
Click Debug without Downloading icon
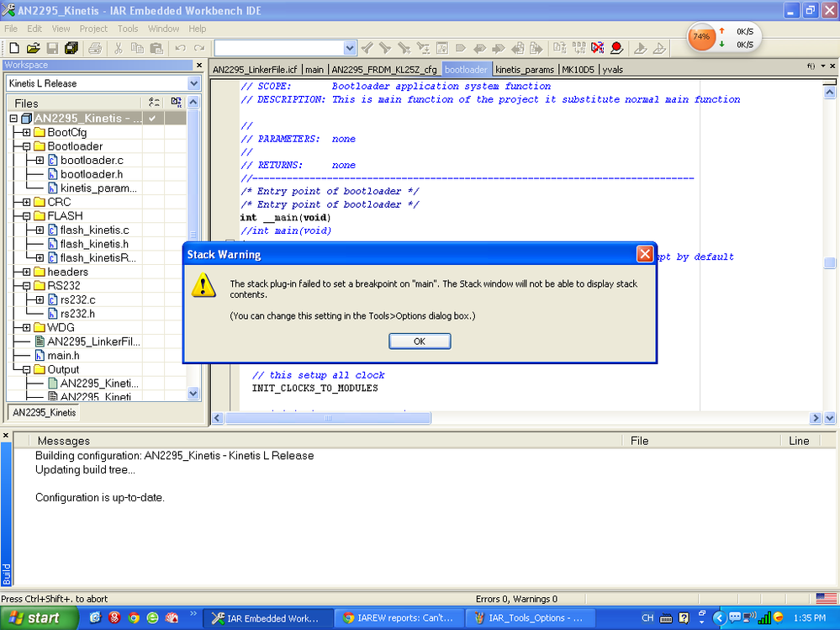(x=659, y=48)
